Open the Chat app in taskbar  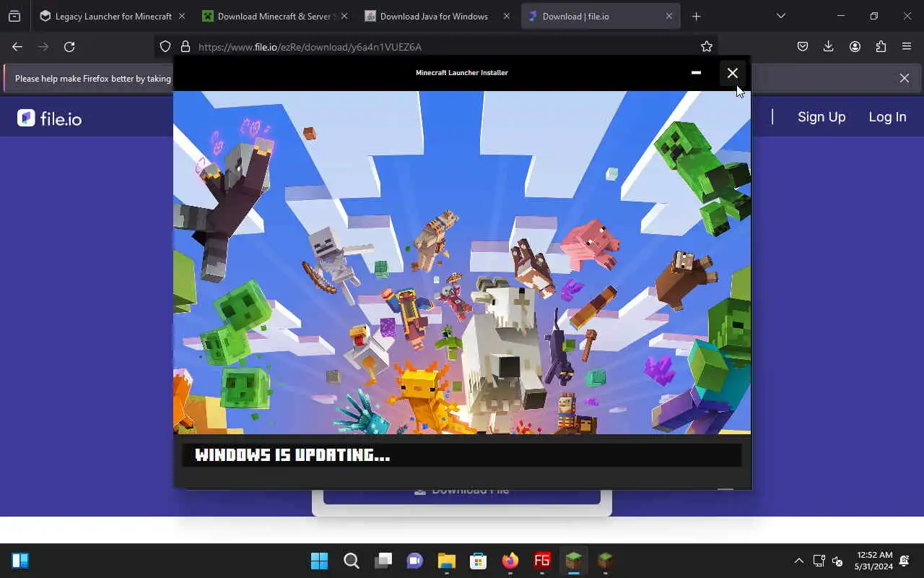[415, 561]
